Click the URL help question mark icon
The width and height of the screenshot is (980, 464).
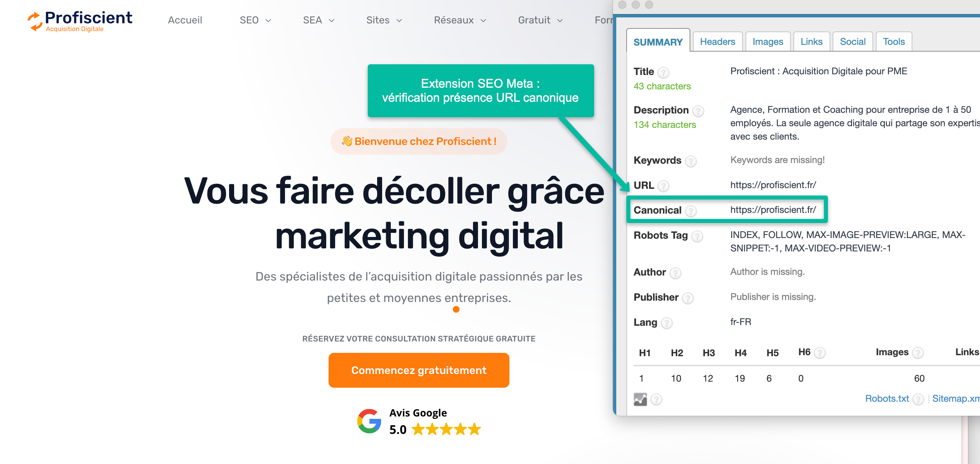point(663,186)
